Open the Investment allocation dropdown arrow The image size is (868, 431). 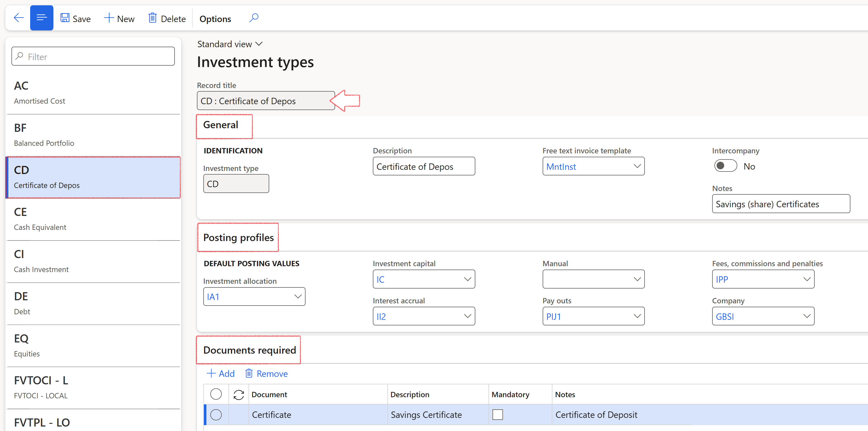[297, 297]
